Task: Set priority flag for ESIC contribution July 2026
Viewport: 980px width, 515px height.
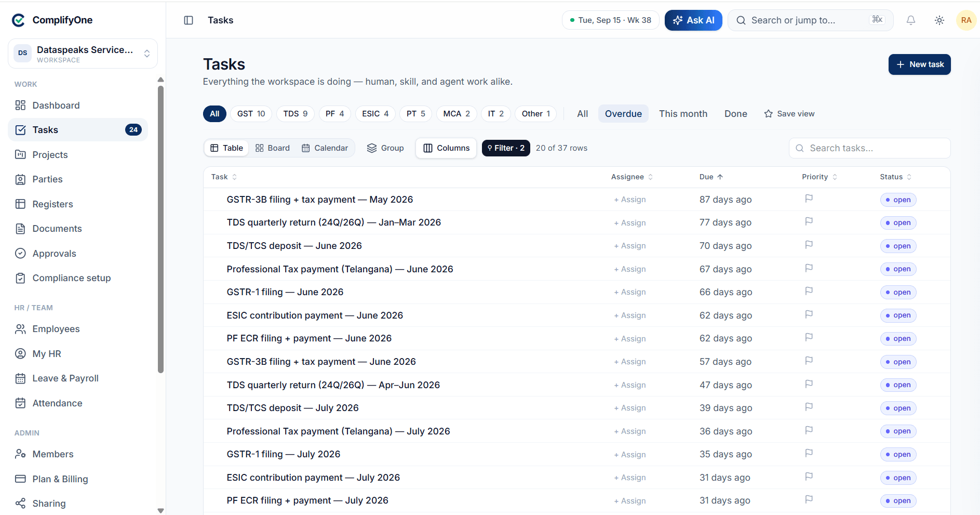Action: point(809,477)
